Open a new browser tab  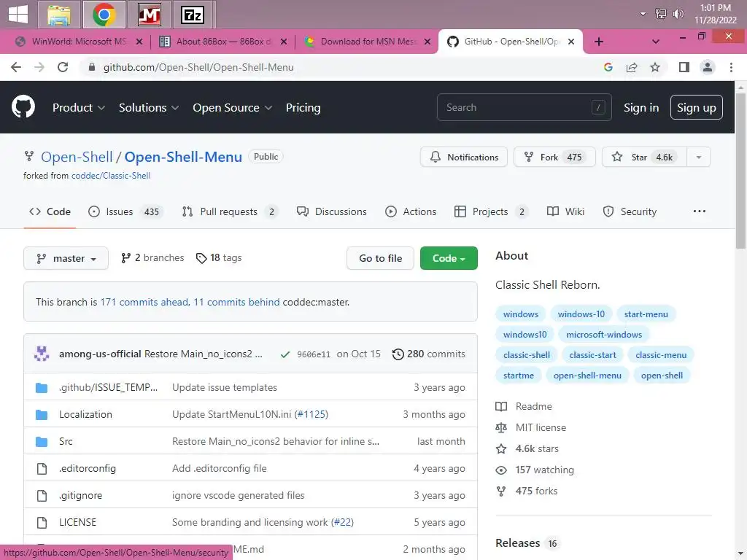[599, 42]
